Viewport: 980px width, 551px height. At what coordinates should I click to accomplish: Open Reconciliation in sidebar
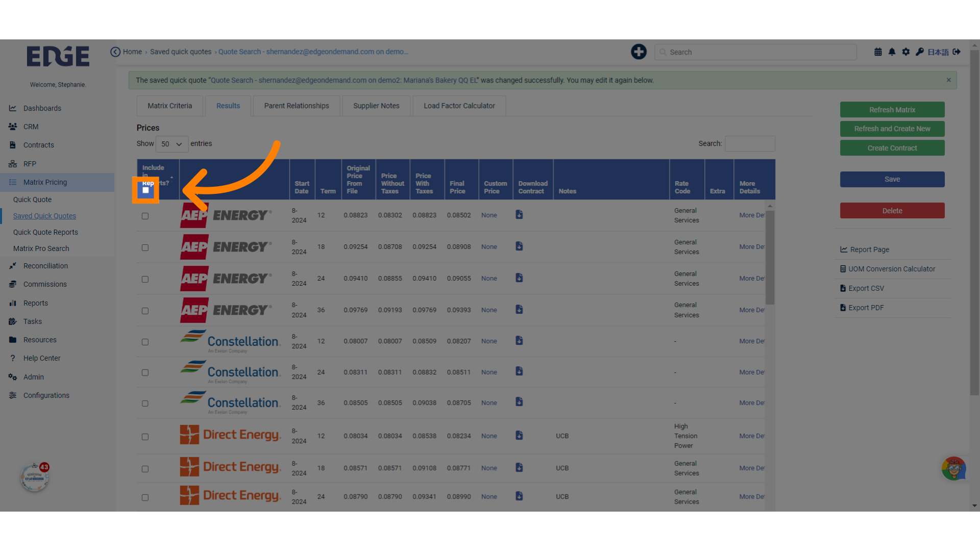coord(57,266)
